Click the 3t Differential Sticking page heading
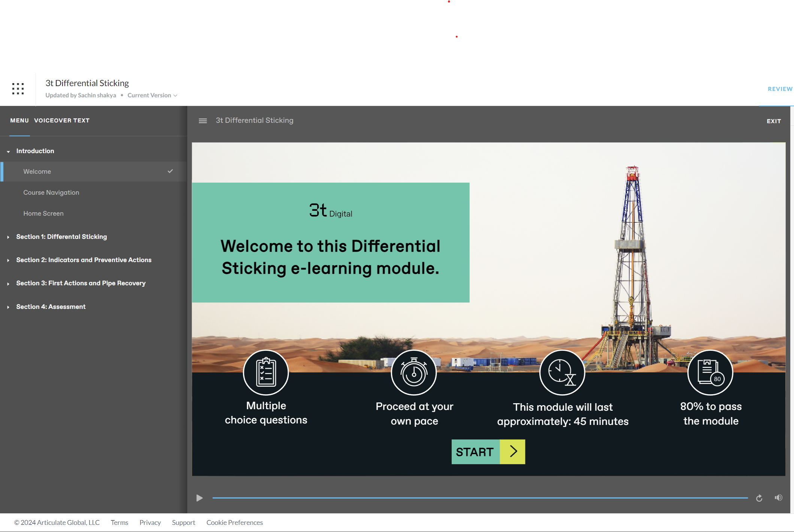The width and height of the screenshot is (794, 532). 87,83
